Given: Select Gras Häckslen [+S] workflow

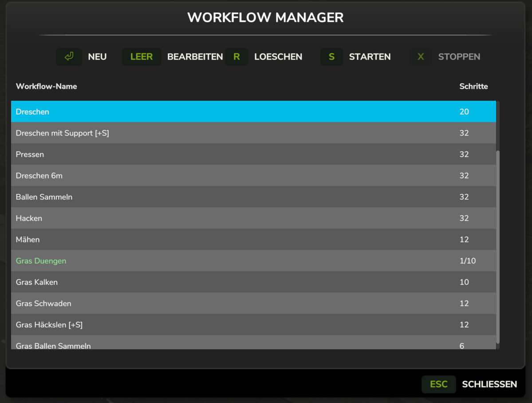Looking at the screenshot, I should [253, 325].
